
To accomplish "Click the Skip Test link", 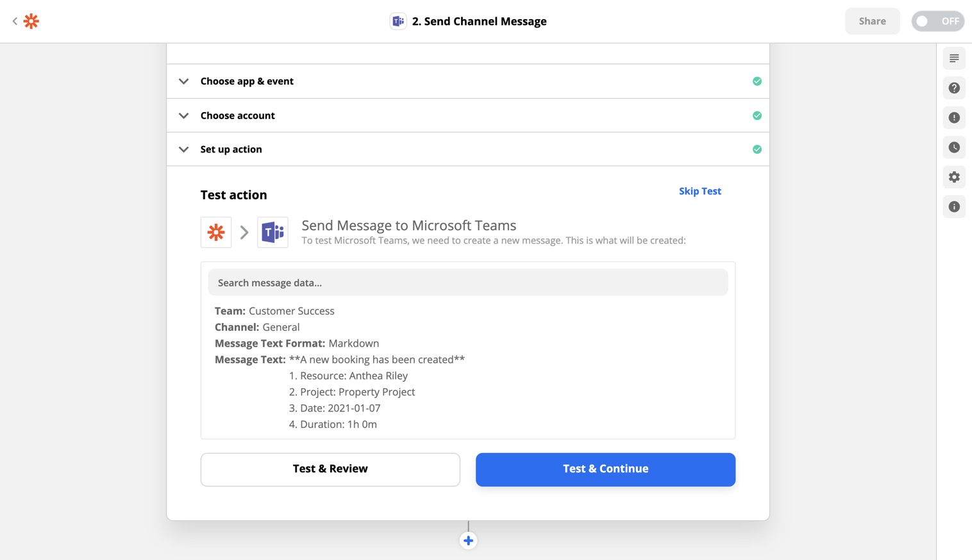I will point(700,191).
